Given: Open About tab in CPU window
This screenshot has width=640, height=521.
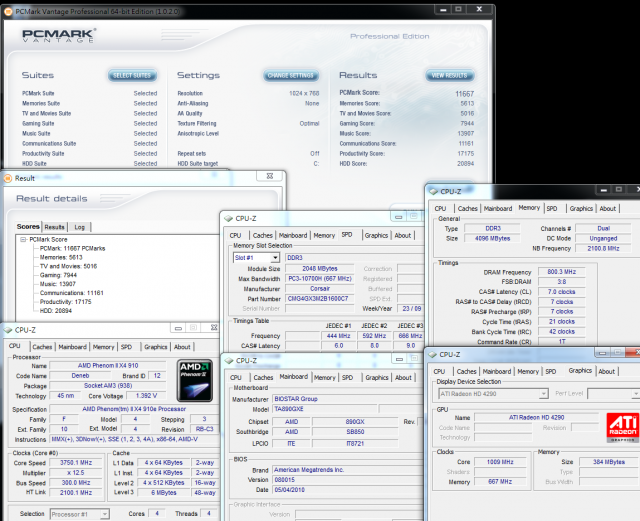Looking at the screenshot, I should [182, 347].
